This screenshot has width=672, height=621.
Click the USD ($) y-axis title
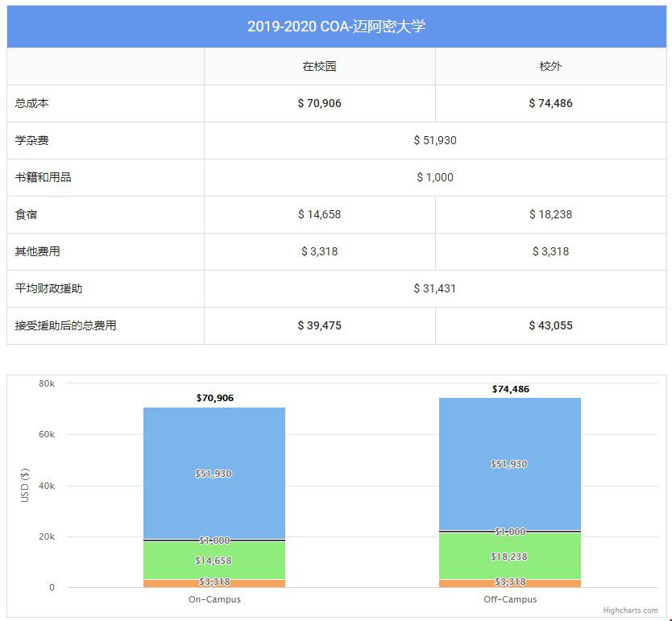(x=25, y=486)
